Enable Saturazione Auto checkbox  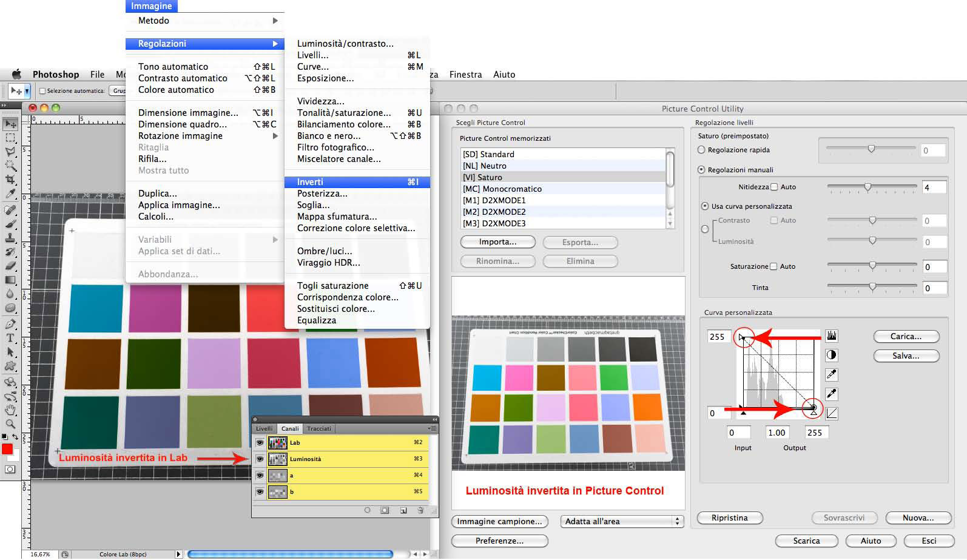773,266
